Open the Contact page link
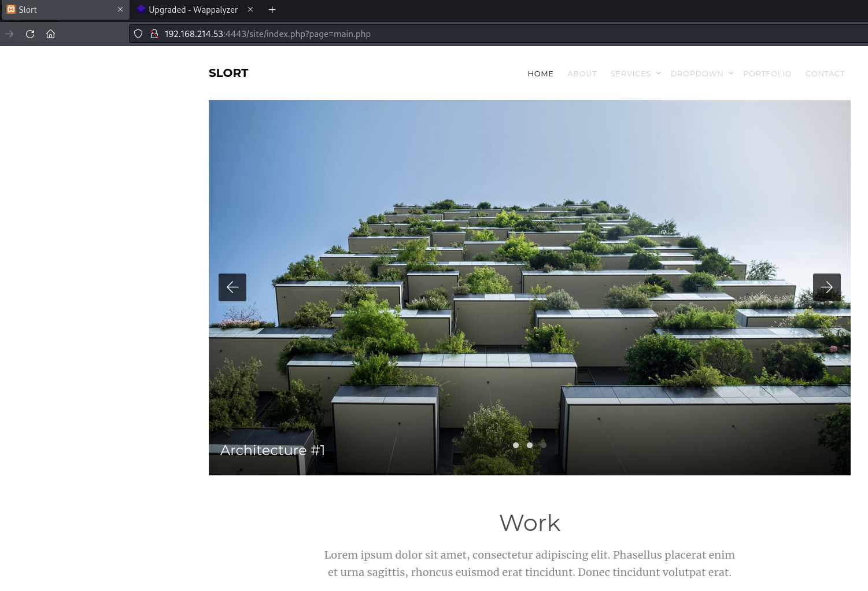 825,74
